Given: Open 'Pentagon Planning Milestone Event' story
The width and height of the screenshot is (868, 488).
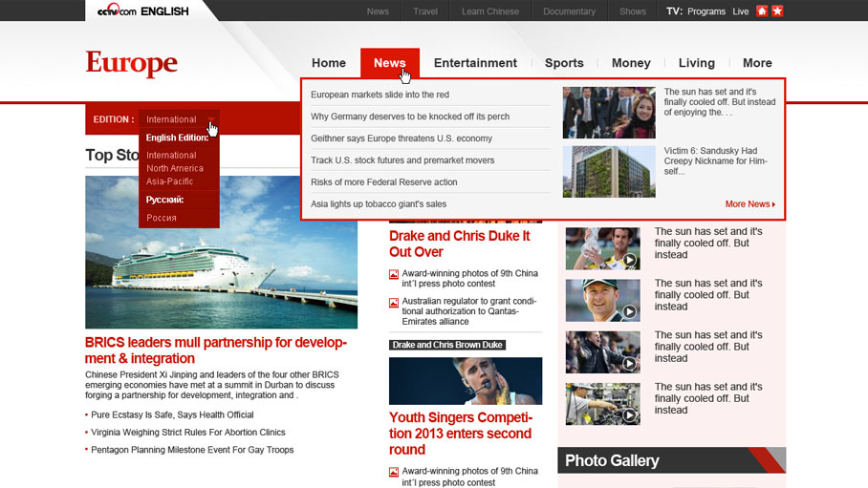Looking at the screenshot, I should click(x=192, y=450).
